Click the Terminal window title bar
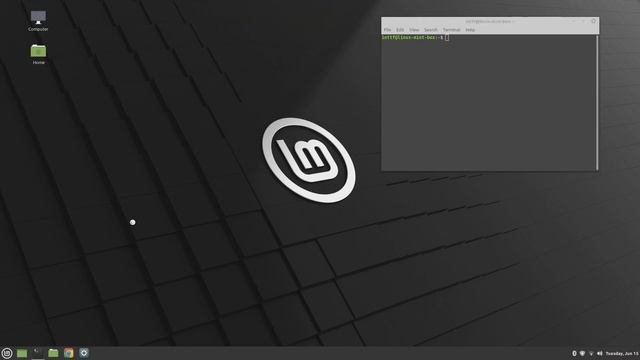 click(x=490, y=21)
